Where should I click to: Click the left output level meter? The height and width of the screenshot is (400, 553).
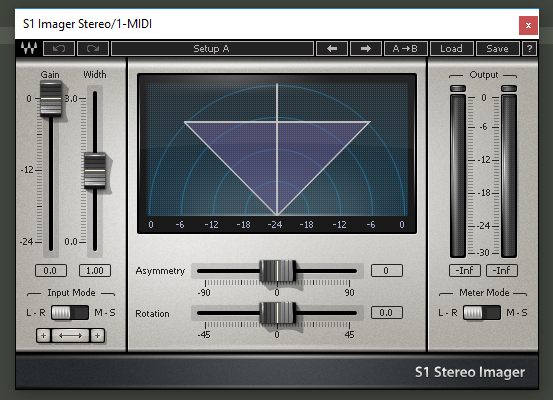click(458, 176)
